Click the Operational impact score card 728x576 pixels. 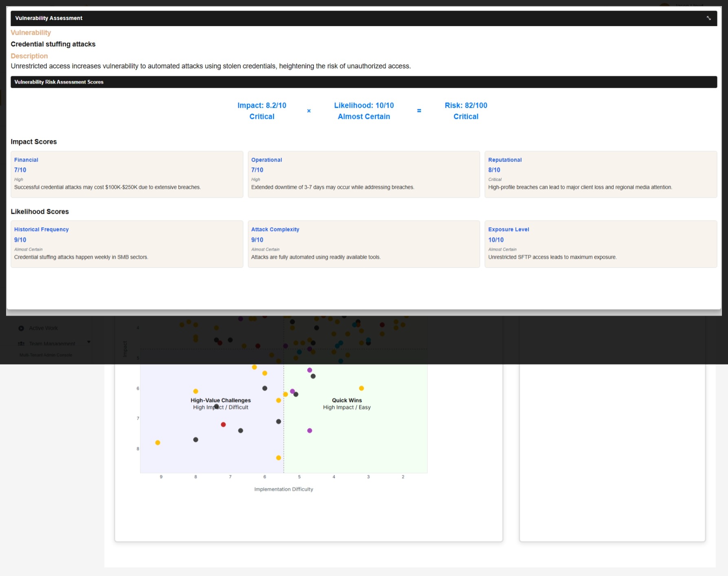click(x=364, y=174)
